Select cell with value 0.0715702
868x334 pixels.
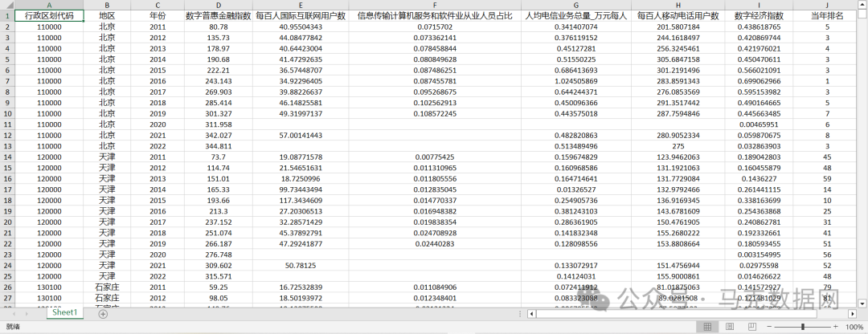coord(435,26)
